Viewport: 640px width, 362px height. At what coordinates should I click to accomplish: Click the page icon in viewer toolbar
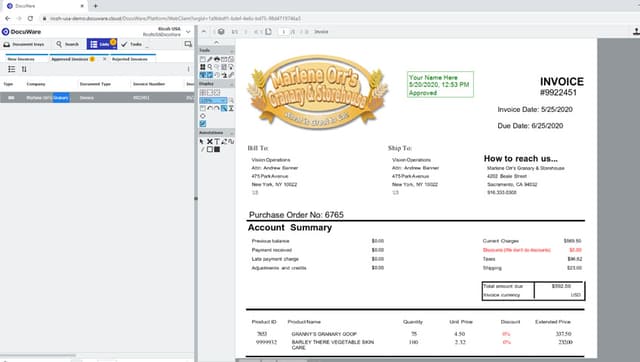coord(268,31)
